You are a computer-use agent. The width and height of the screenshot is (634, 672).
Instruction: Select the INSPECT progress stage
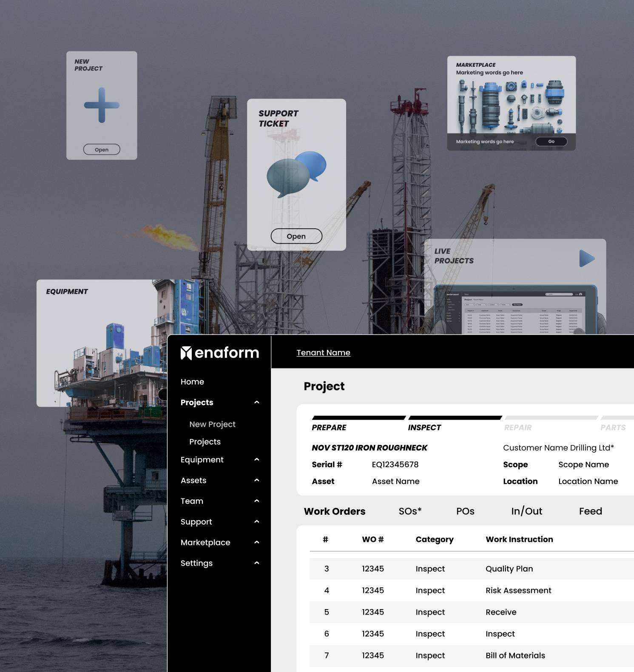point(424,427)
